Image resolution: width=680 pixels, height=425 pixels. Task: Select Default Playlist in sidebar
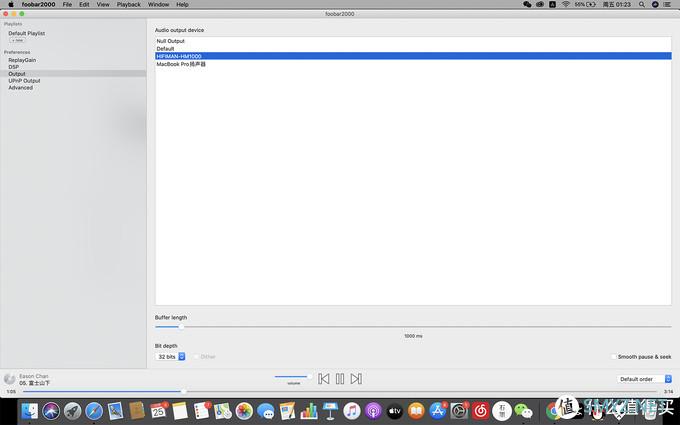pos(26,33)
